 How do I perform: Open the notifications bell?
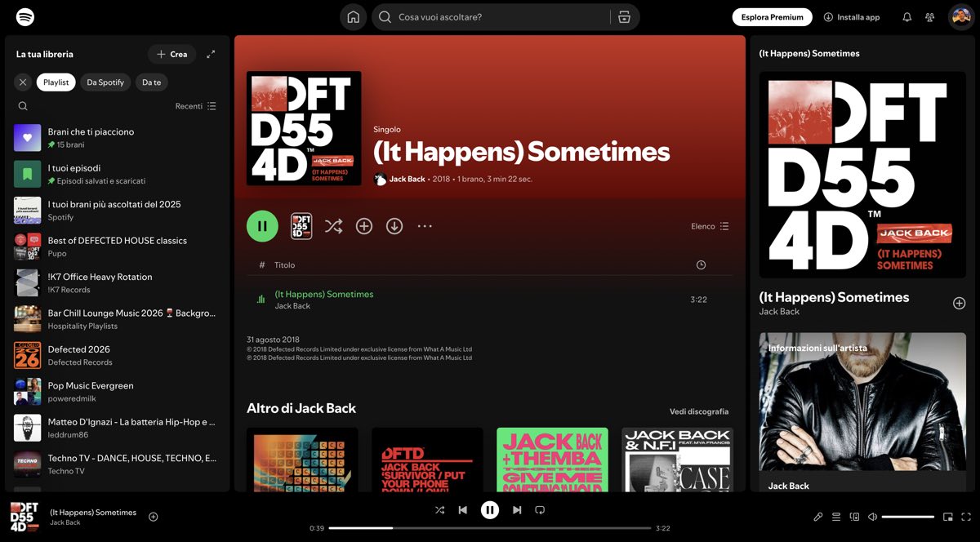pyautogui.click(x=906, y=17)
